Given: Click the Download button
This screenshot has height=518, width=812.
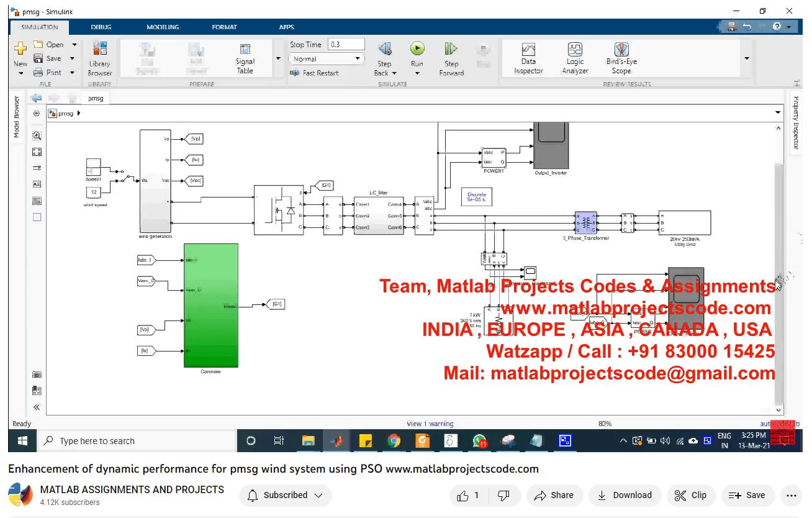Looking at the screenshot, I should 624,495.
